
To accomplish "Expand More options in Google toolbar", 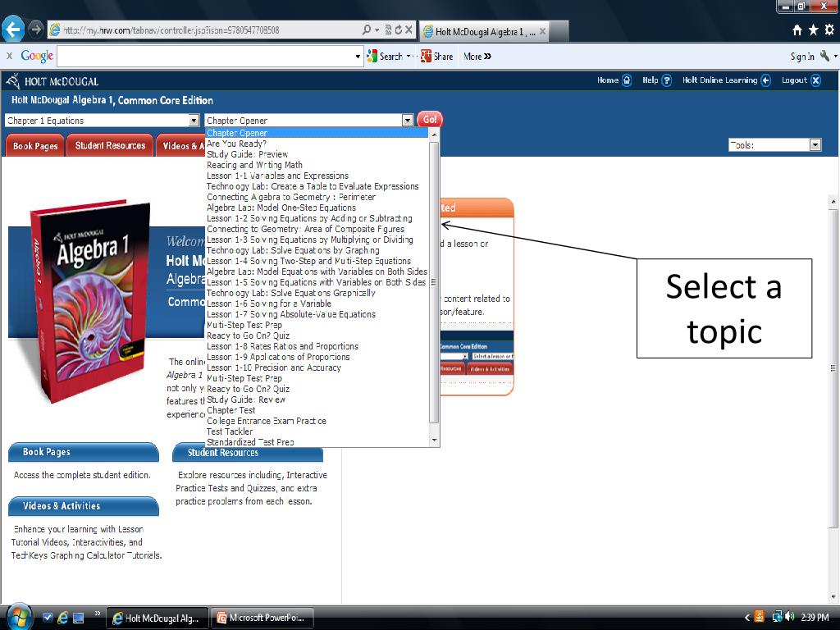I will [x=477, y=57].
